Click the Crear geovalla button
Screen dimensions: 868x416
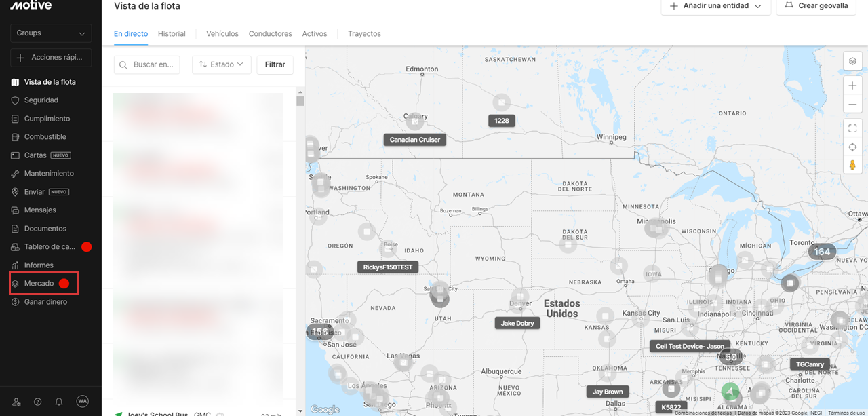coord(816,6)
